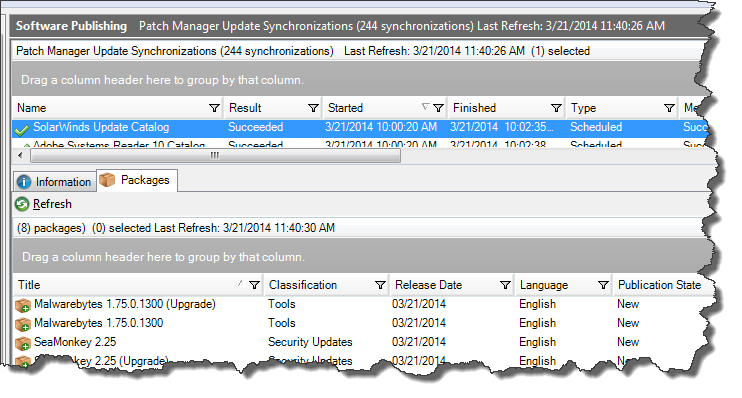Sort by the Finished column header

pos(506,108)
